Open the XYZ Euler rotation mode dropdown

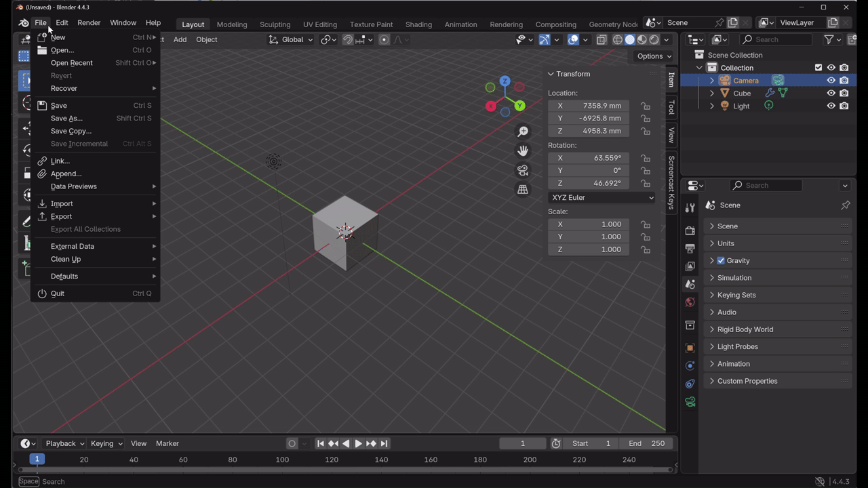(601, 198)
